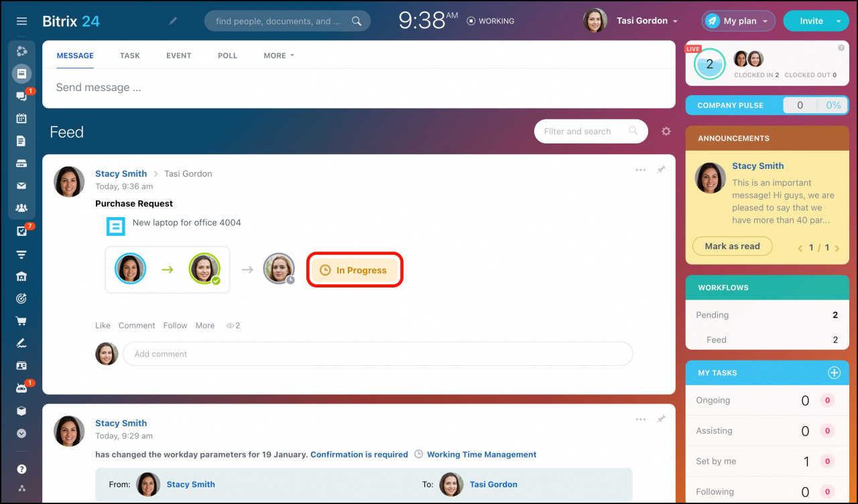858x504 pixels.
Task: Open the CRM funnel icon
Action: click(21, 254)
